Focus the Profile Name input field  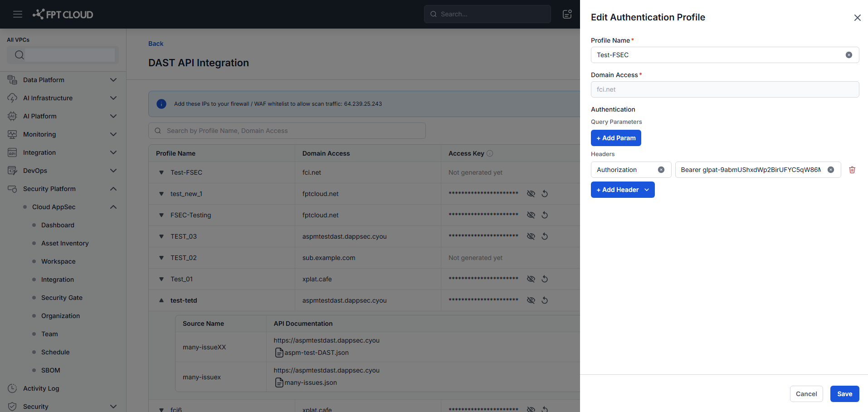[725, 55]
